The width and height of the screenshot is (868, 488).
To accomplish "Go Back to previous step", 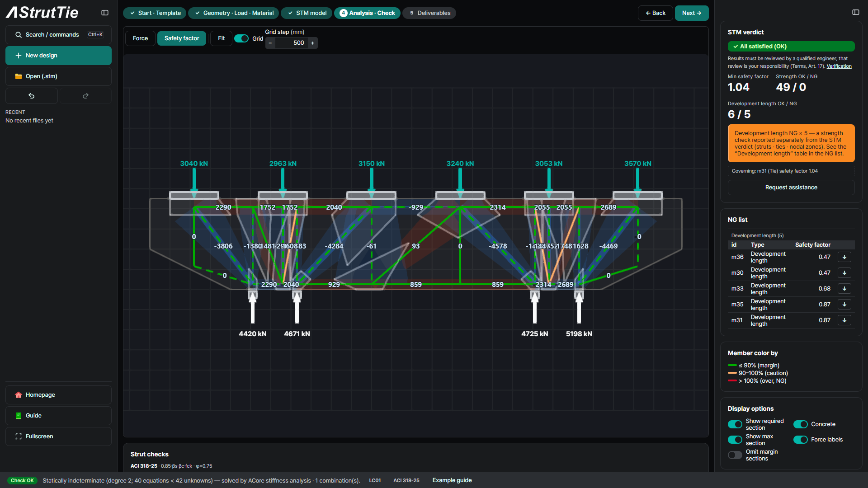I will [x=656, y=13].
